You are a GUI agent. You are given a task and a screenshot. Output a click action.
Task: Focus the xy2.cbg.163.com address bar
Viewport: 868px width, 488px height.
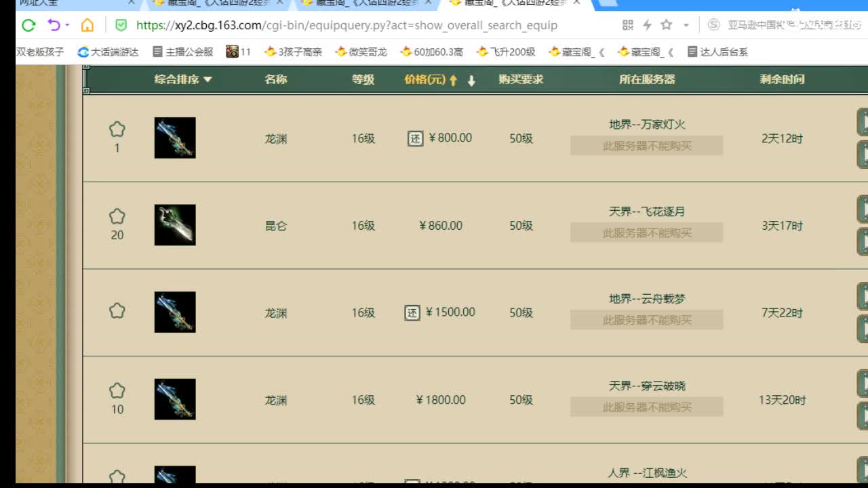[x=347, y=26]
